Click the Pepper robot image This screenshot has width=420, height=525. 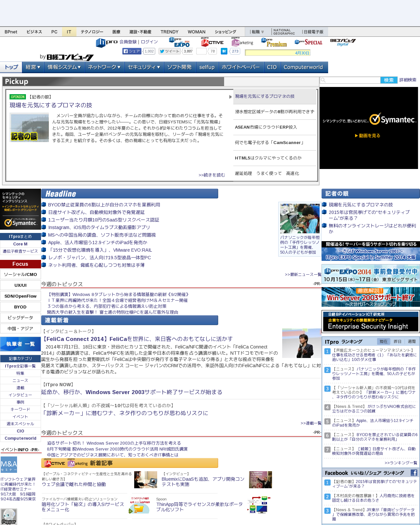click(x=9, y=517)
